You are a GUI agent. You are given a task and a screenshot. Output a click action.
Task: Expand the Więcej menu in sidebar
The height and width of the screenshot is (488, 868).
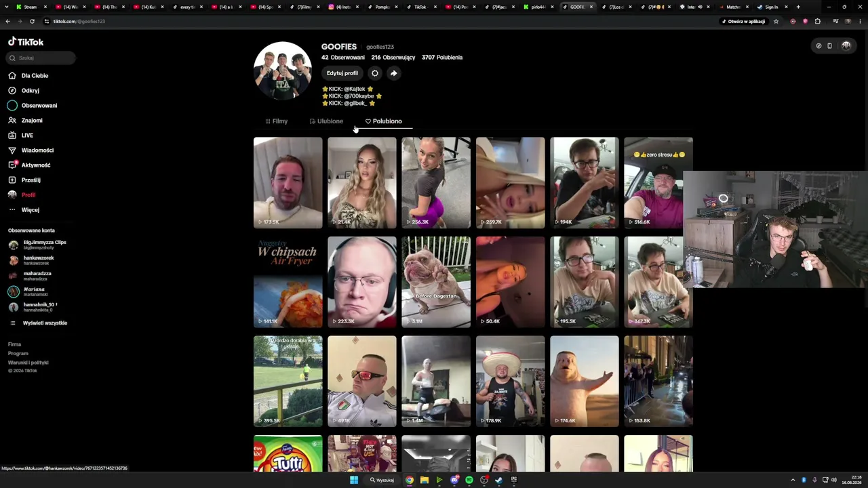click(24, 210)
